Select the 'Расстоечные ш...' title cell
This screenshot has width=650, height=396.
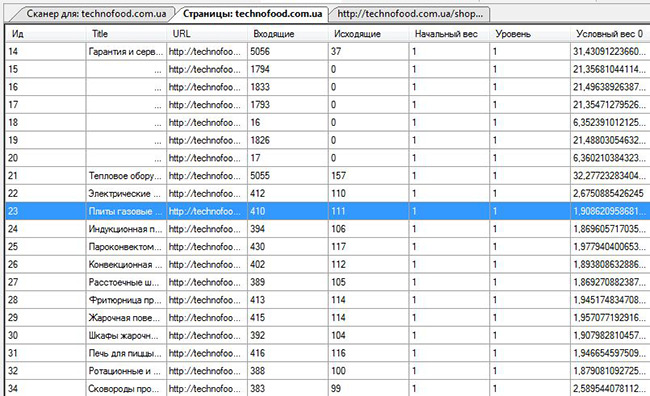point(126,282)
